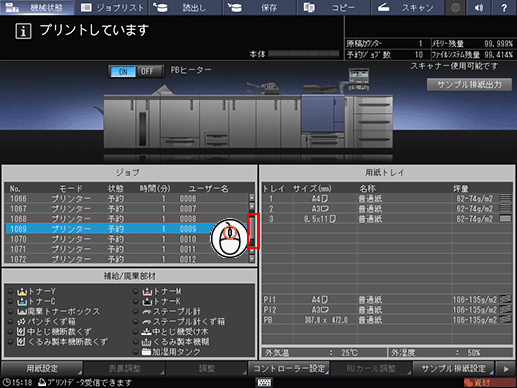517x388 pixels.
Task: Show more bottom functions with right arrow
Action: point(506,369)
